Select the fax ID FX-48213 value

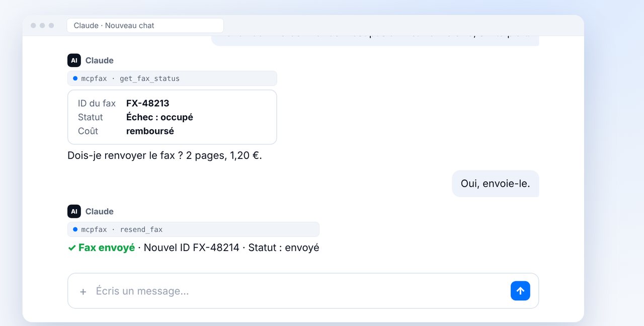pos(147,104)
